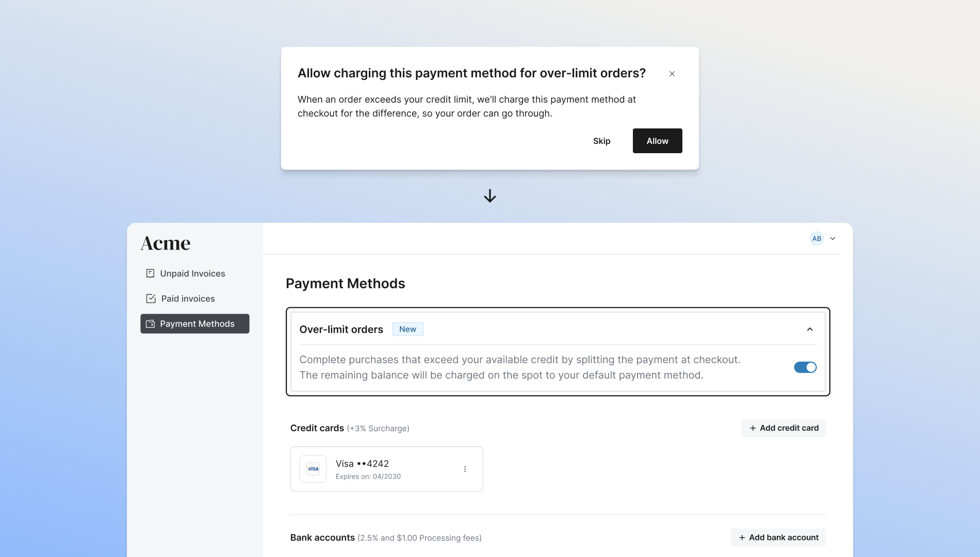Collapse the Over-limit orders section
The width and height of the screenshot is (980, 557).
click(x=810, y=329)
